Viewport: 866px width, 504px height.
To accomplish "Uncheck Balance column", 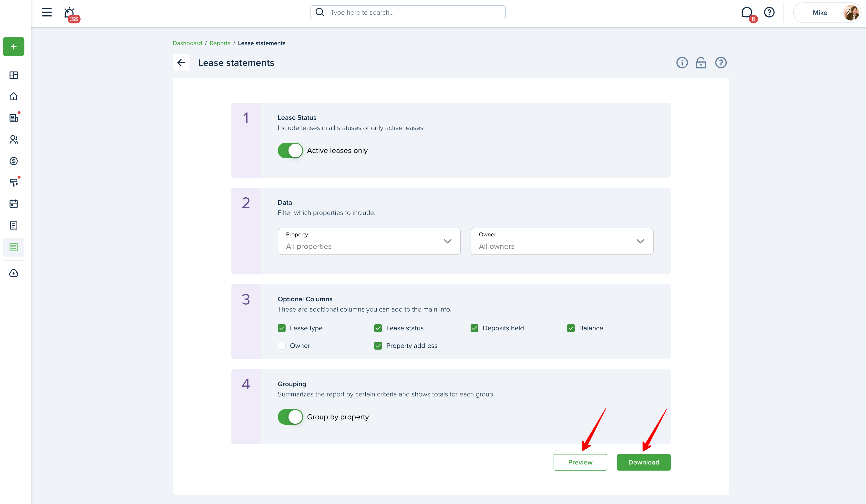I will tap(571, 328).
